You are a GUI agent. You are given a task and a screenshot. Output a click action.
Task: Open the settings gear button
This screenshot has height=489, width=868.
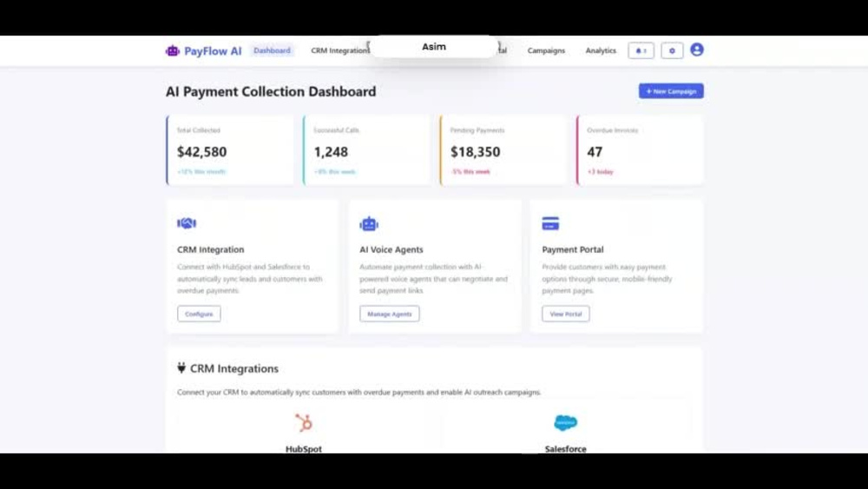tap(672, 50)
